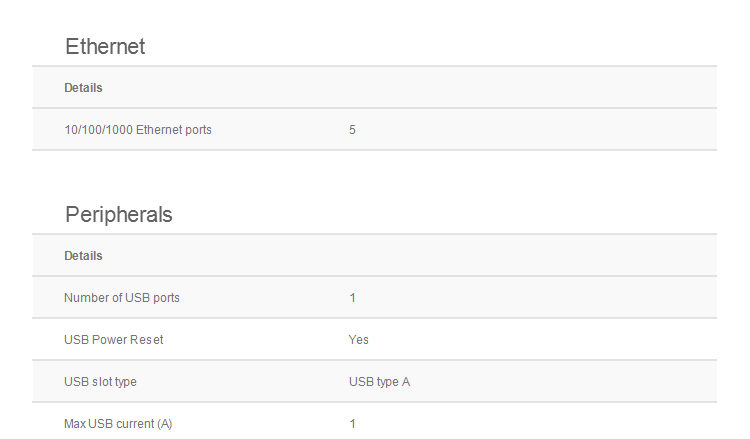The height and width of the screenshot is (439, 750).
Task: Click the Ethernet ports value 5
Action: click(x=352, y=130)
